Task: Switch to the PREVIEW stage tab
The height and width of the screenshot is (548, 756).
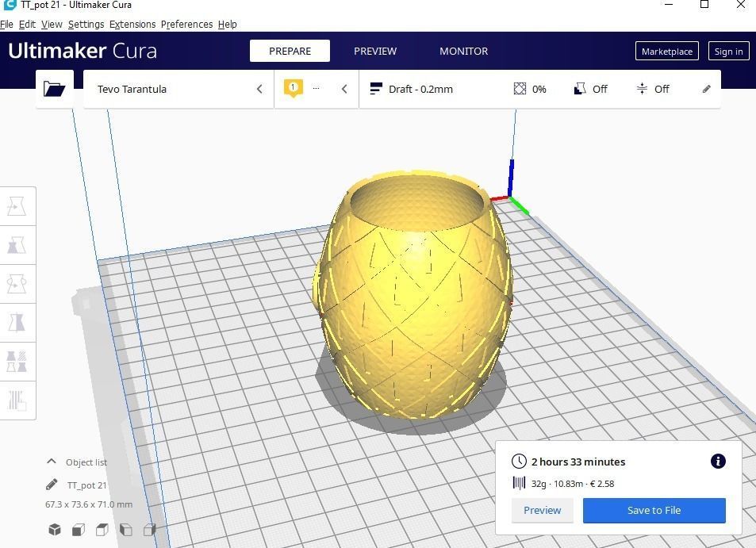Action: [375, 51]
